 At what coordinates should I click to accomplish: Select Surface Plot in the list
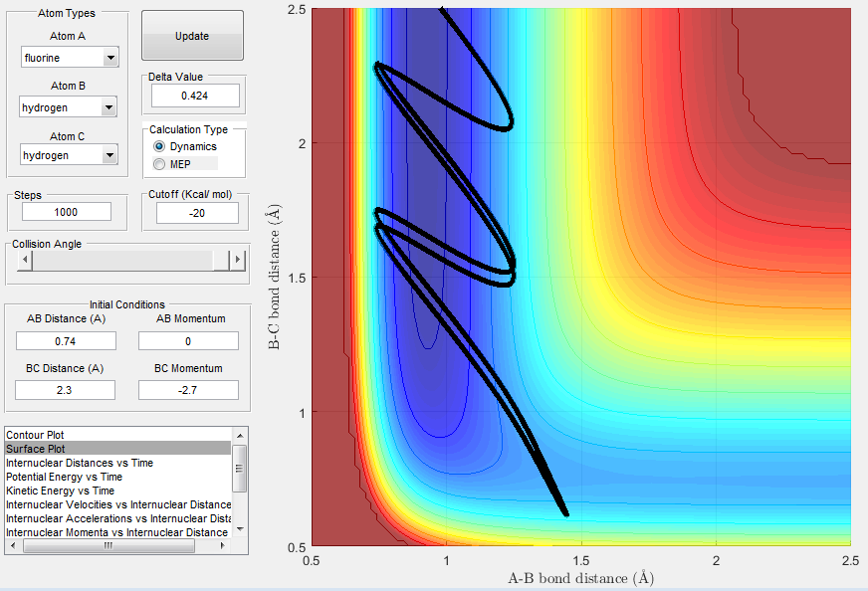pyautogui.click(x=117, y=449)
